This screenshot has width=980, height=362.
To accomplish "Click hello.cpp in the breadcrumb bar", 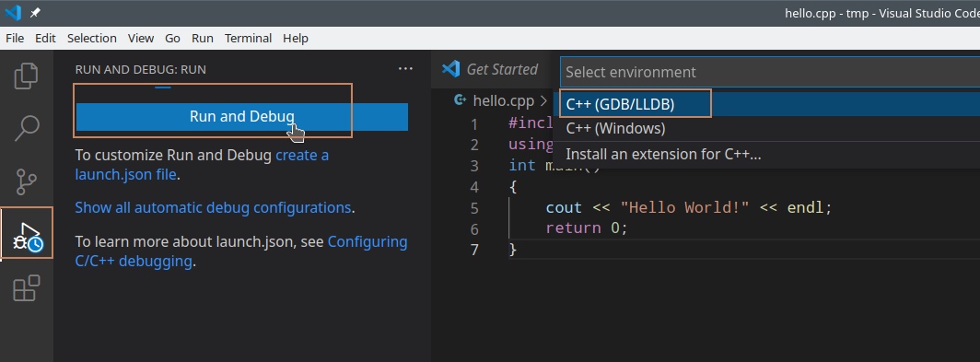I will tap(503, 100).
